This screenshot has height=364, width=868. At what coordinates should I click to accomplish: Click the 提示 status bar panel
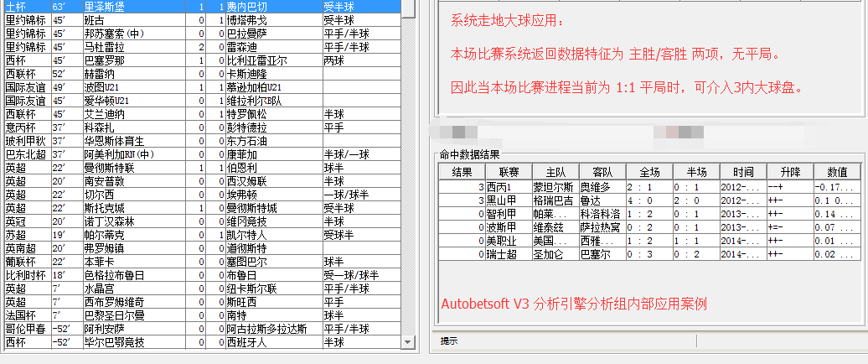tap(449, 341)
